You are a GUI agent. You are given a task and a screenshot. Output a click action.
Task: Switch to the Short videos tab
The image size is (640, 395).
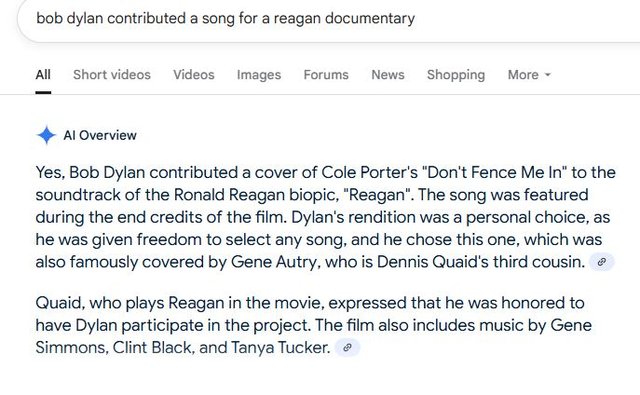pyautogui.click(x=112, y=75)
